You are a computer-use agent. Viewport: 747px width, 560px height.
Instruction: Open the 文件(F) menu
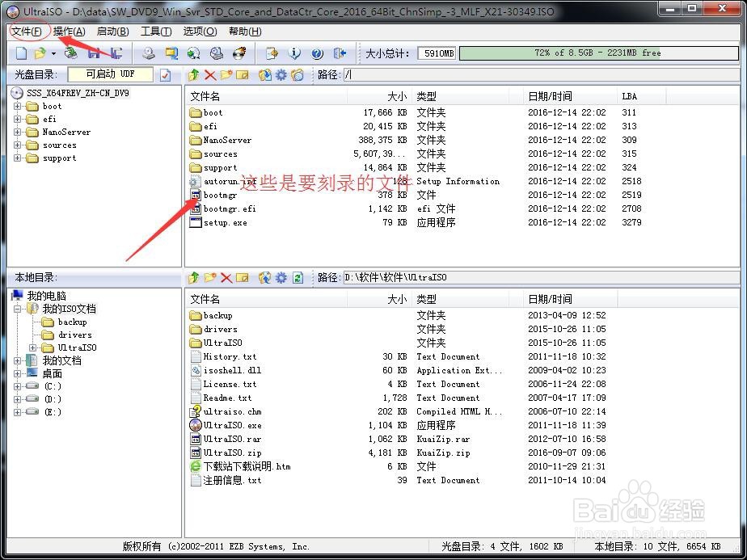[x=27, y=32]
